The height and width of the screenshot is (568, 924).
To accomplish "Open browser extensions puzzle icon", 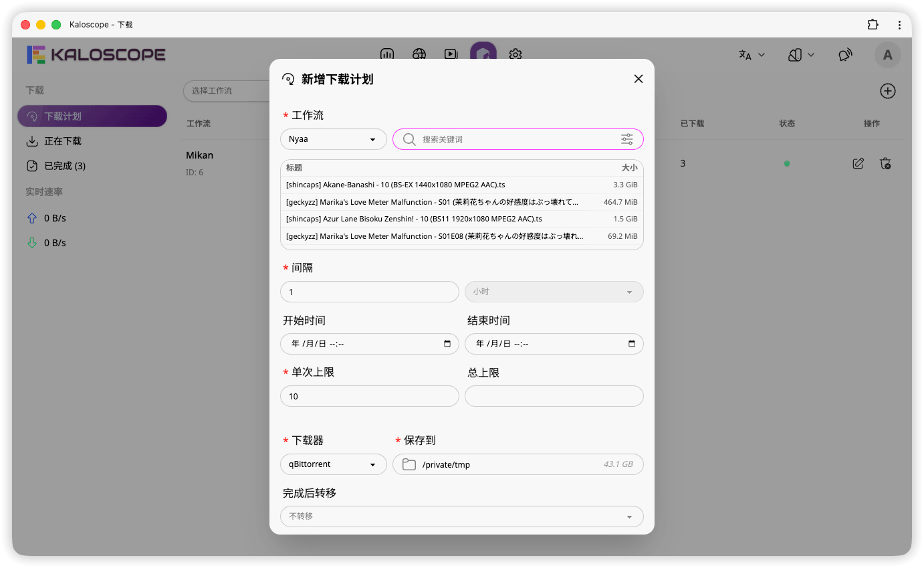I will pyautogui.click(x=873, y=25).
